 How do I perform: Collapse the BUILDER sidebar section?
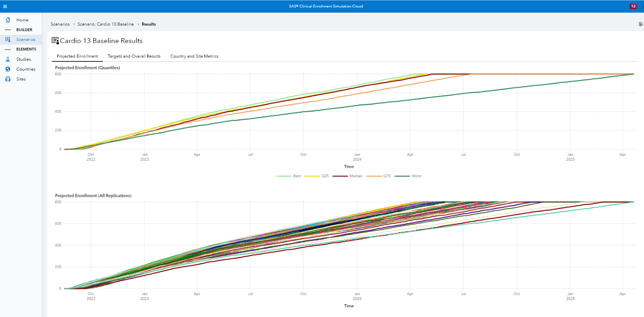tap(8, 30)
